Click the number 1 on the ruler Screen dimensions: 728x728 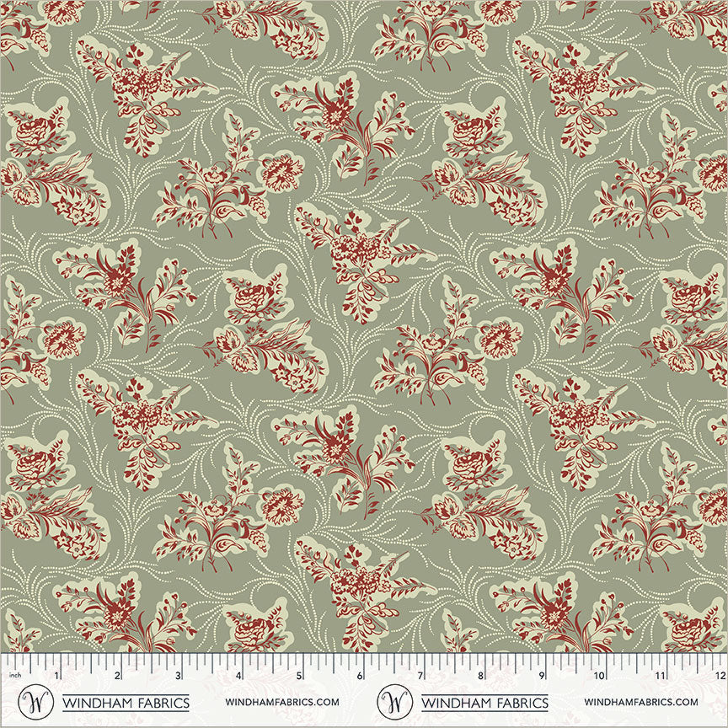point(56,677)
